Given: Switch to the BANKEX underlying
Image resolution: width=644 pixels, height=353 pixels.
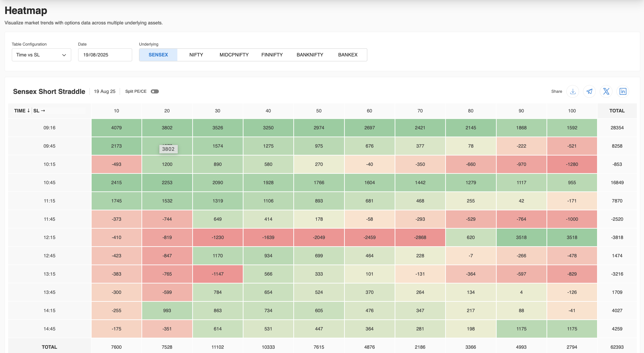Looking at the screenshot, I should coord(347,55).
